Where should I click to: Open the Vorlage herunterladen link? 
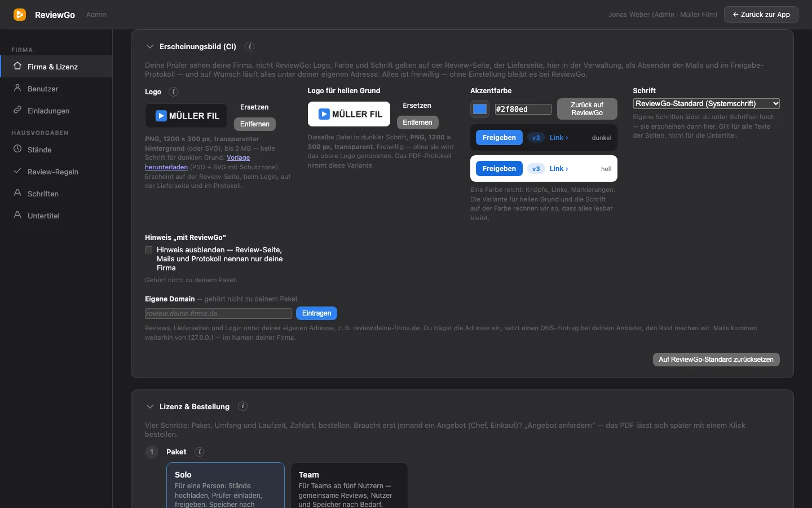[197, 163]
